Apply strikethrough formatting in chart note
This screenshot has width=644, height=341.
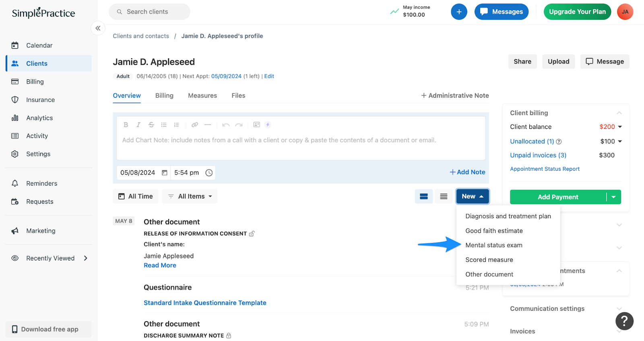coord(151,125)
